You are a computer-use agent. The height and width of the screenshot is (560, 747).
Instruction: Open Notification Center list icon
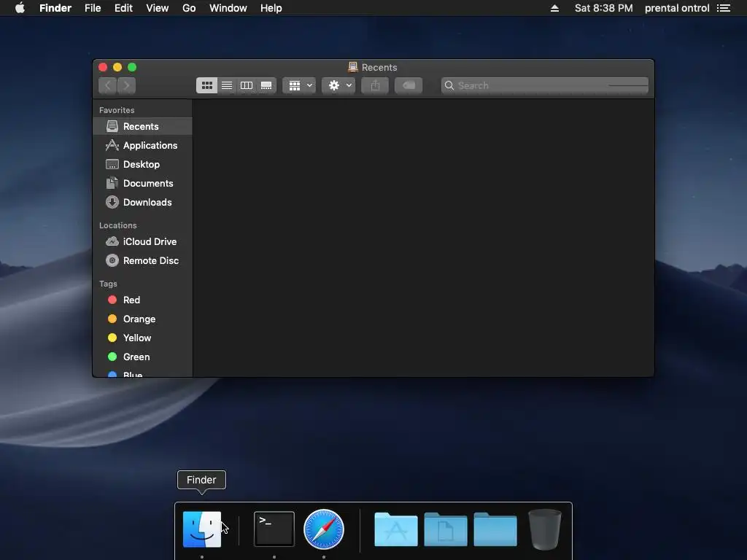[x=724, y=8]
